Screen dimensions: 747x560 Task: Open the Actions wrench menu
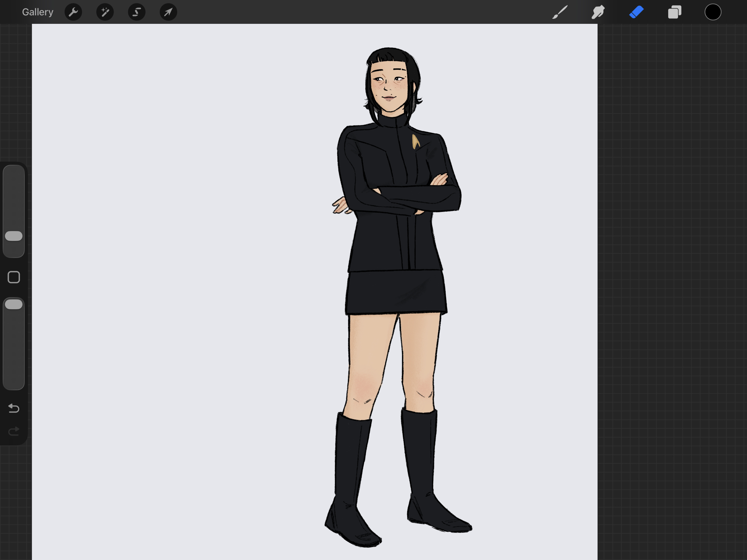click(x=73, y=12)
